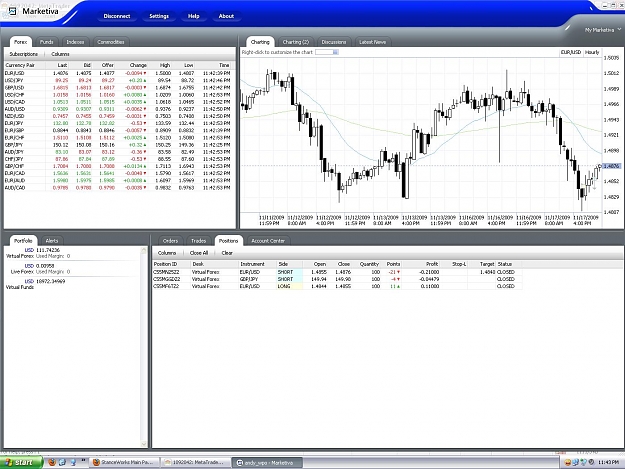Click the EUR/USD down-arrow change indicator

point(145,73)
